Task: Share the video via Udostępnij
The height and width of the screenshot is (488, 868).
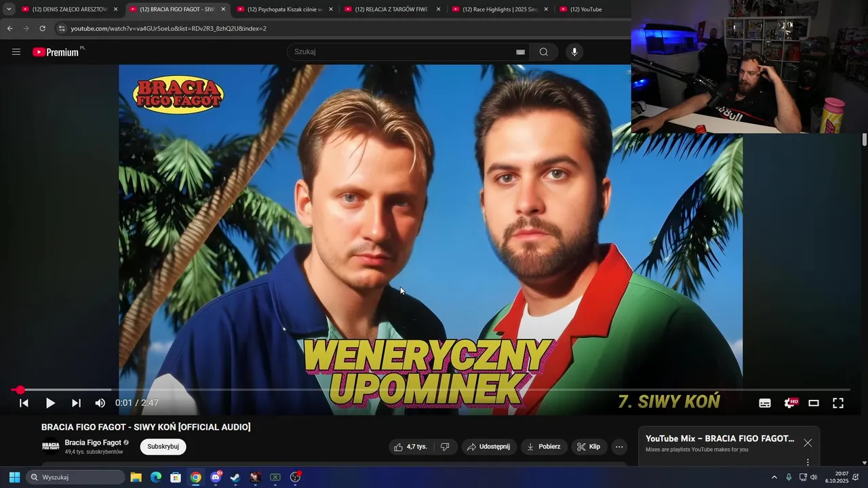Action: coord(489,447)
